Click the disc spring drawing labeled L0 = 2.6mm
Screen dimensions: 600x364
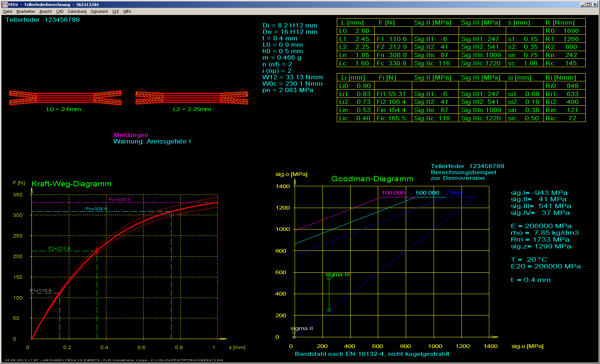[65, 98]
